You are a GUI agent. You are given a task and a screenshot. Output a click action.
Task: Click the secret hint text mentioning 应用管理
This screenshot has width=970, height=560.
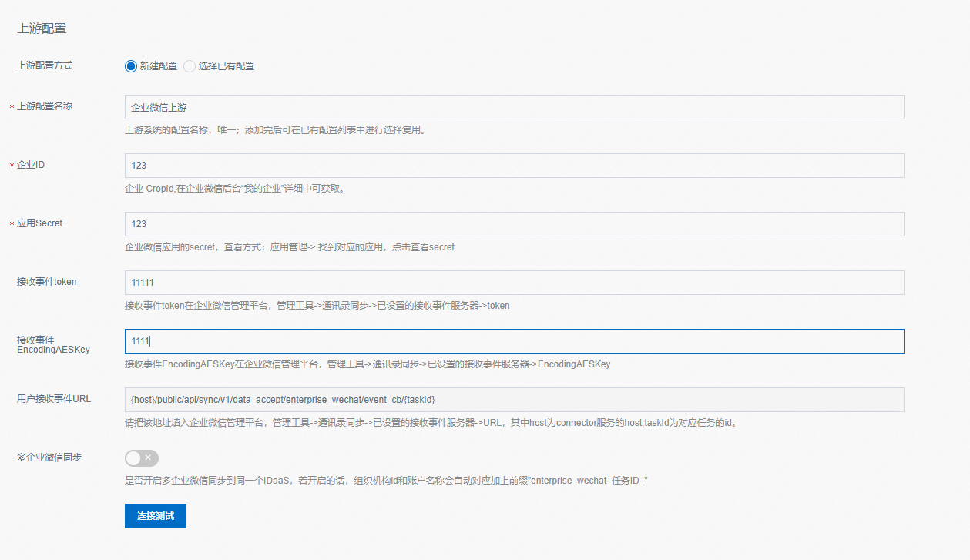(290, 247)
